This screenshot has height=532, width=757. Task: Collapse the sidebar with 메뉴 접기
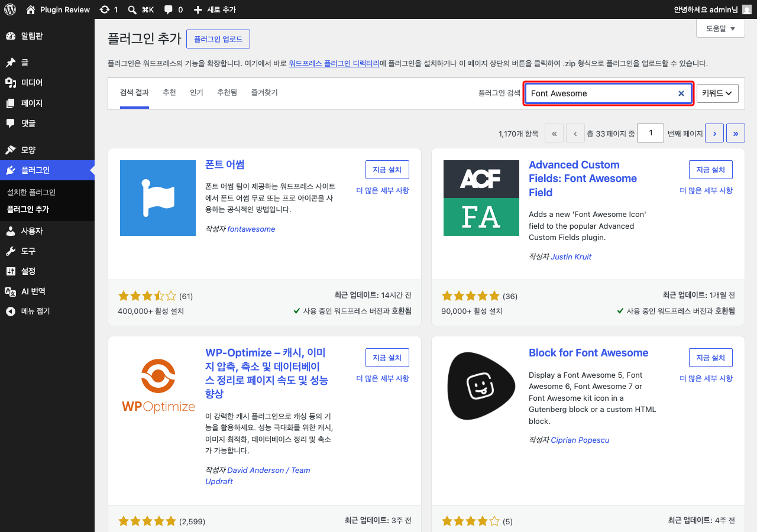pyautogui.click(x=47, y=311)
